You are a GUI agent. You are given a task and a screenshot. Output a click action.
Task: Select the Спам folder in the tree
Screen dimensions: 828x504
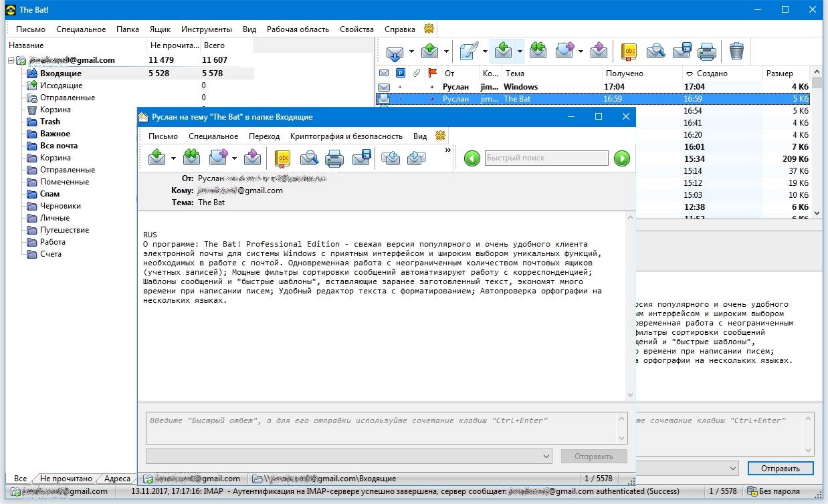[x=49, y=194]
